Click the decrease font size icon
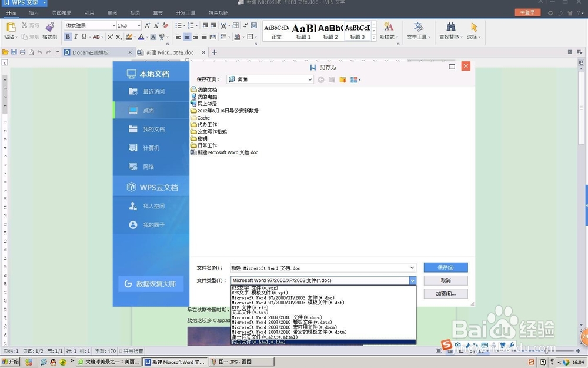The width and height of the screenshot is (588, 368). tap(156, 25)
